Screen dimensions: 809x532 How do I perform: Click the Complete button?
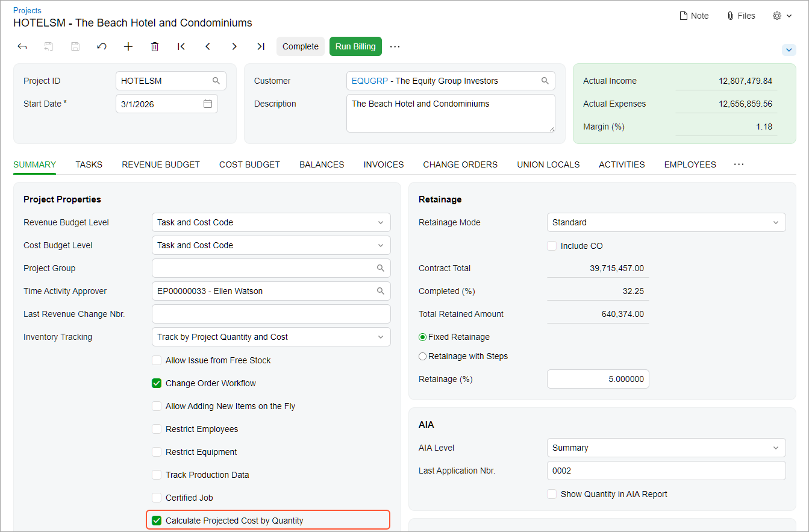pos(301,46)
